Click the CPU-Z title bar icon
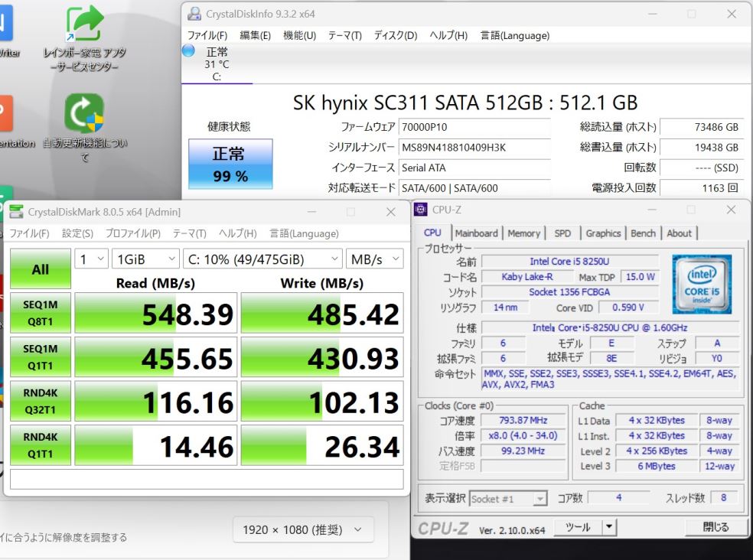The image size is (753, 560). click(421, 210)
